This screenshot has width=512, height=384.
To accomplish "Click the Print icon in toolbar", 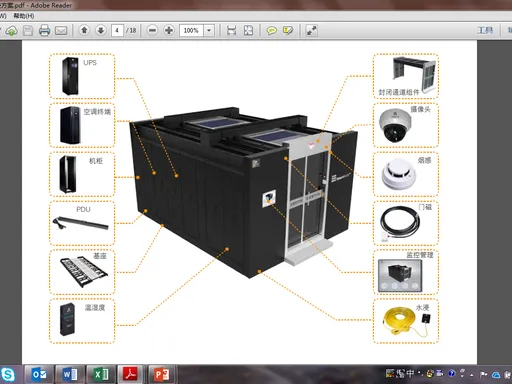I will pos(44,31).
